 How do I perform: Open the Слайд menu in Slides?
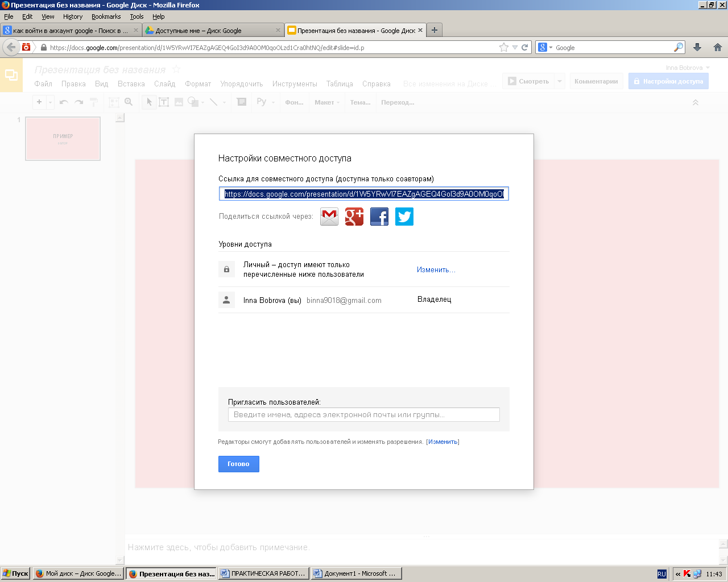point(165,84)
